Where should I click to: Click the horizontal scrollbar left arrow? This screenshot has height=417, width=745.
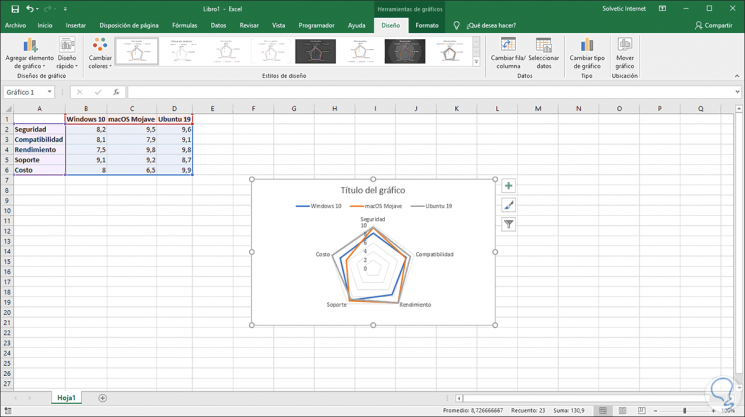[459, 398]
